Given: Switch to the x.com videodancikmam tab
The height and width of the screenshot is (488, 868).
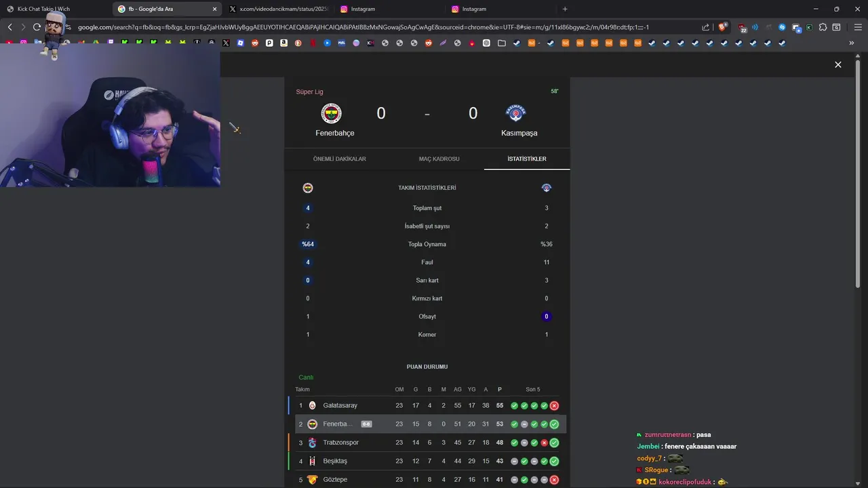Looking at the screenshot, I should [x=278, y=9].
